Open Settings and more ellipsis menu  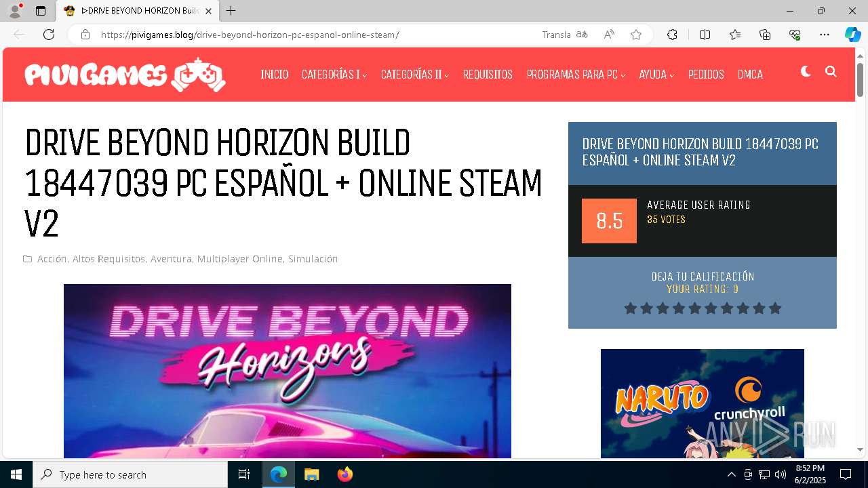click(x=825, y=35)
